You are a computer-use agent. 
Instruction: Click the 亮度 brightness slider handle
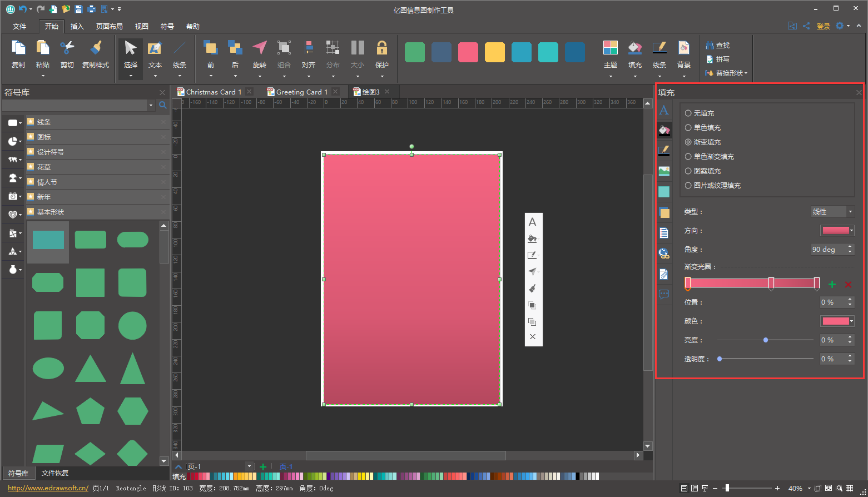pyautogui.click(x=766, y=340)
